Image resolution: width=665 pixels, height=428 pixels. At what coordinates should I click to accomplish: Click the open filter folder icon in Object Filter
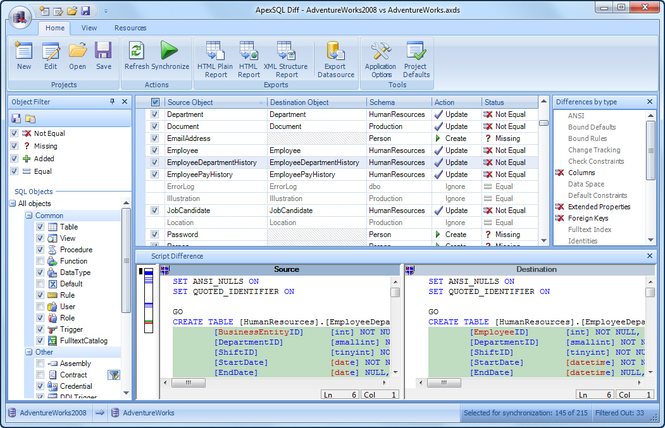point(30,119)
